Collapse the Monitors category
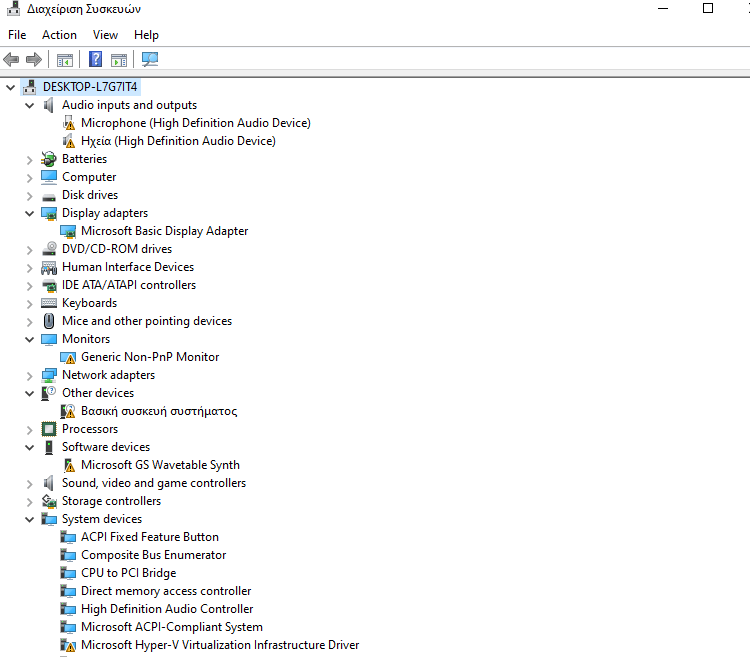The width and height of the screenshot is (750, 657). 30,339
